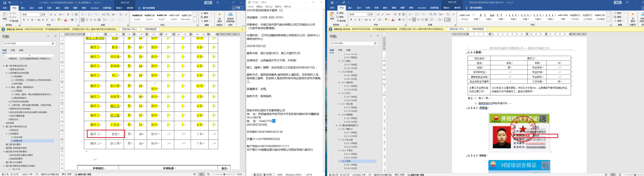This screenshot has width=644, height=176.
Task: Apply numbered list in right Word ribbon
Action: (x=417, y=14)
